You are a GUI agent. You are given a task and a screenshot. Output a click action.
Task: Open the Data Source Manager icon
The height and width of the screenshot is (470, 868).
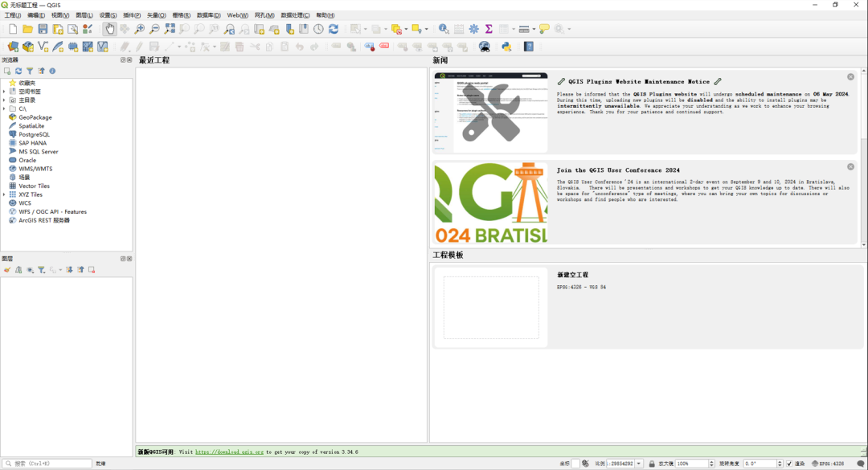click(x=13, y=47)
